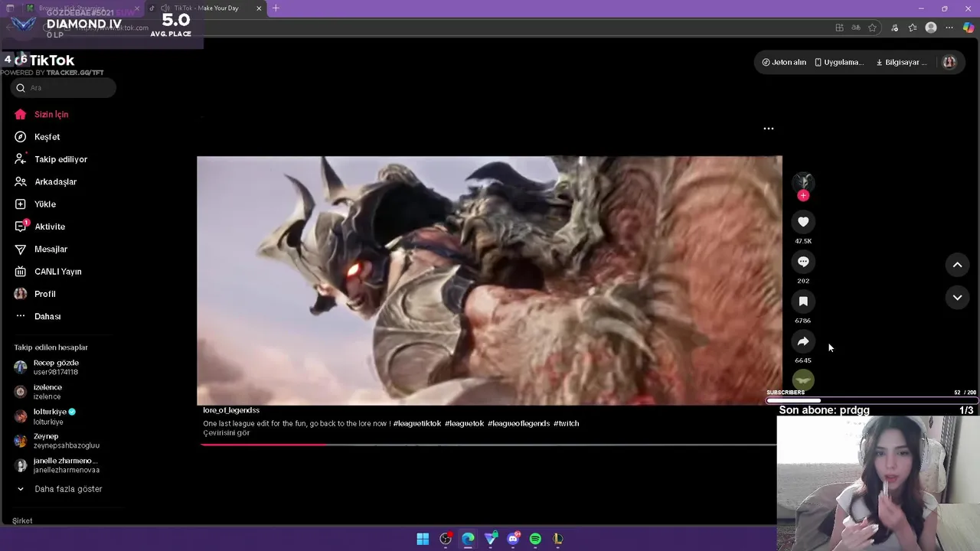Share the video via arrow icon
The image size is (980, 551).
pos(803,341)
